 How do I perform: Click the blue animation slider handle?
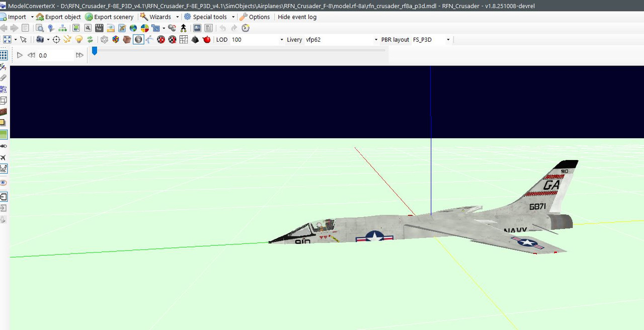click(x=94, y=51)
